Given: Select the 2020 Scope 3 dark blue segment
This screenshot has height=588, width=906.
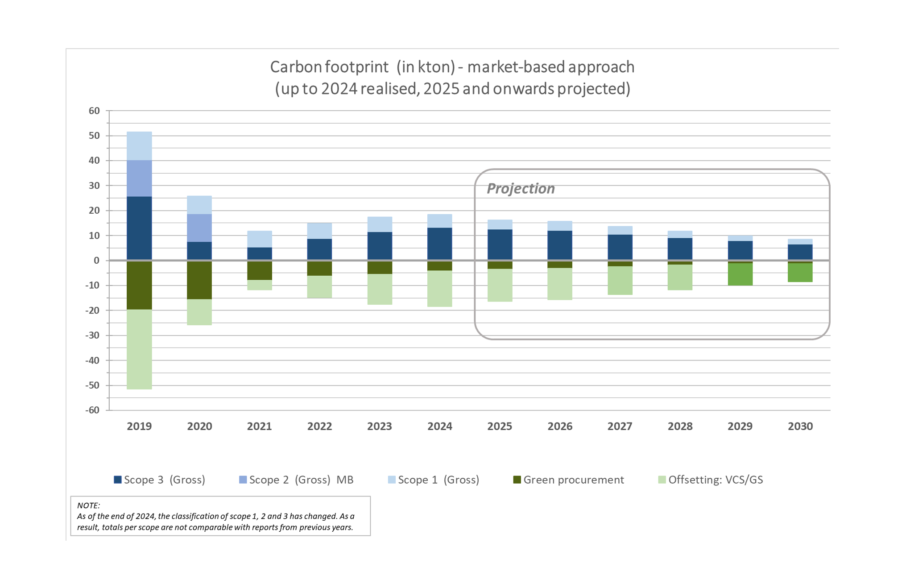Looking at the screenshot, I should coord(199,251).
